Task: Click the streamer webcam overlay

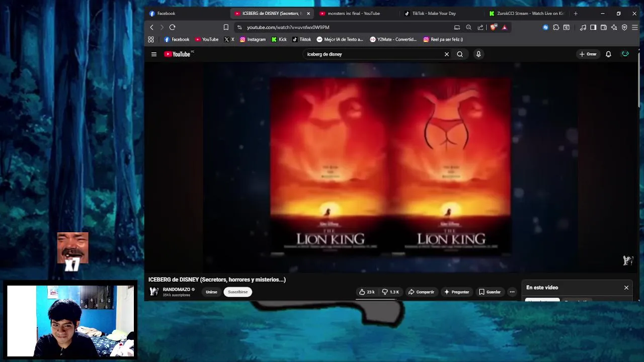Action: [70, 321]
